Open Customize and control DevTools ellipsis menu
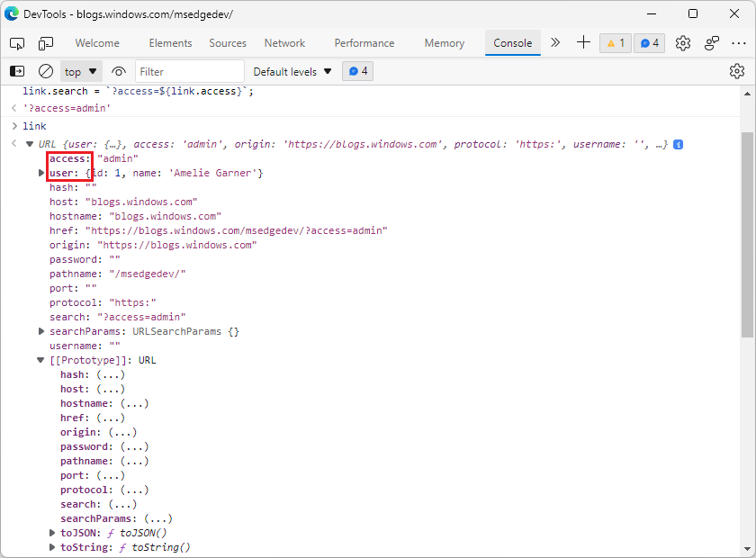Viewport: 756px width, 558px height. coord(739,43)
